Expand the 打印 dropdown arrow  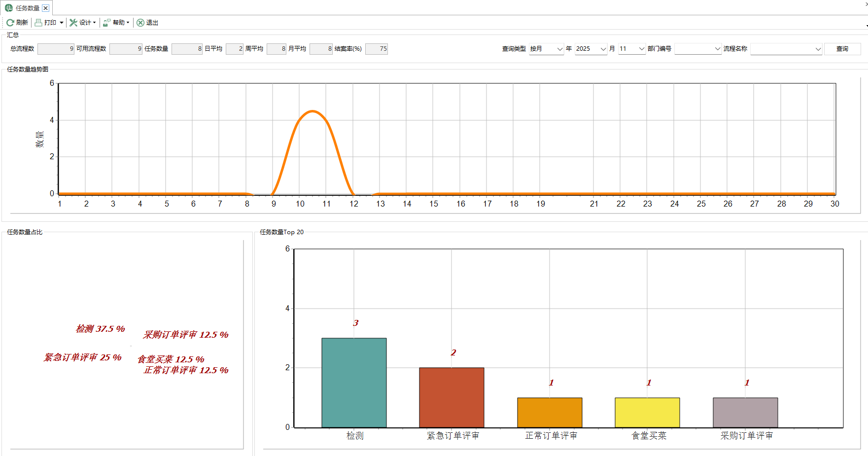(61, 23)
